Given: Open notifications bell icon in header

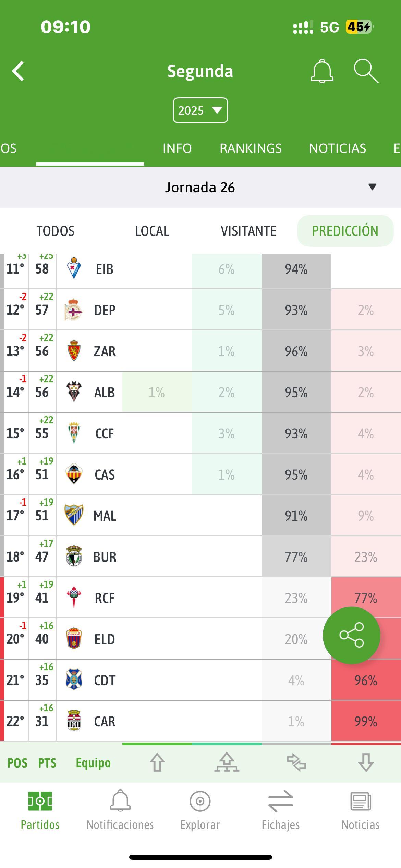Looking at the screenshot, I should (x=322, y=71).
